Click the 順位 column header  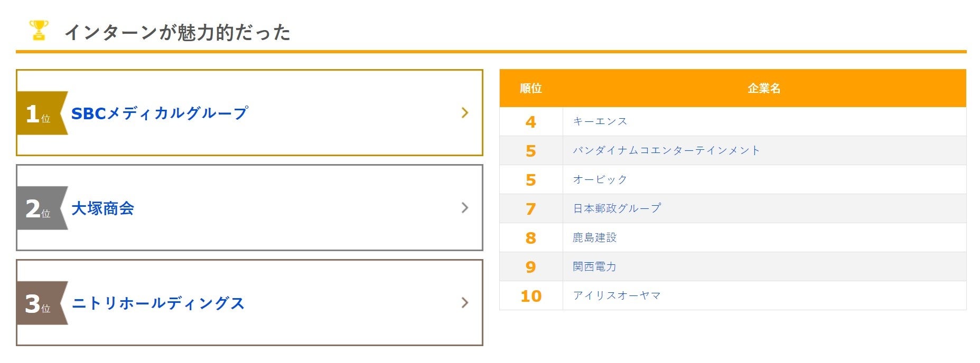tap(531, 88)
